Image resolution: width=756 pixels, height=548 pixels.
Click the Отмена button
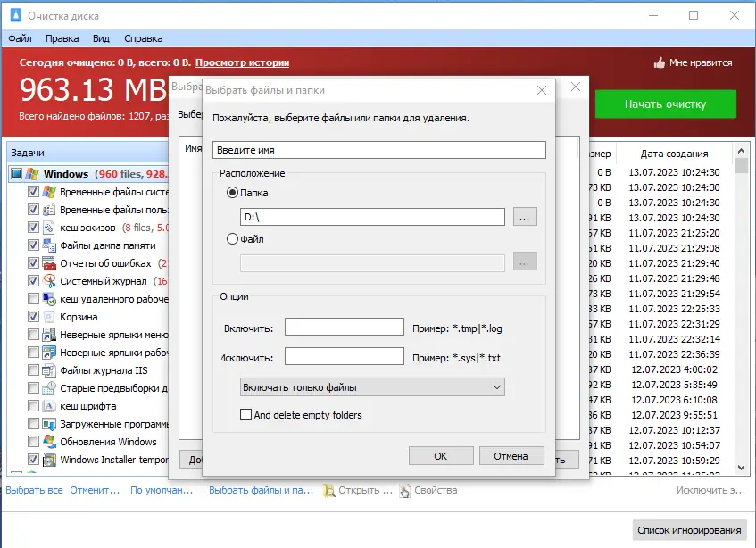tap(511, 456)
